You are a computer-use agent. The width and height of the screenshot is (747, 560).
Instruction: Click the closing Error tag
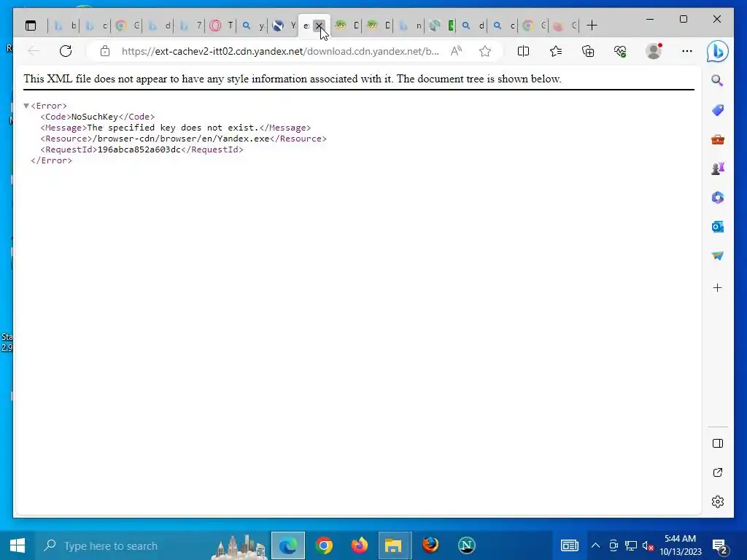point(52,160)
